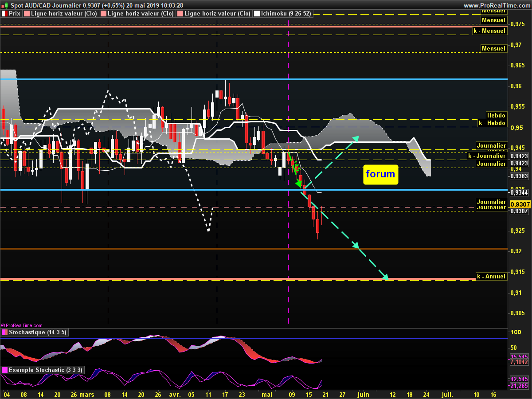532x399 pixels.
Task: Click the ©ProRealTime.com copyright link
Action: click(22, 325)
